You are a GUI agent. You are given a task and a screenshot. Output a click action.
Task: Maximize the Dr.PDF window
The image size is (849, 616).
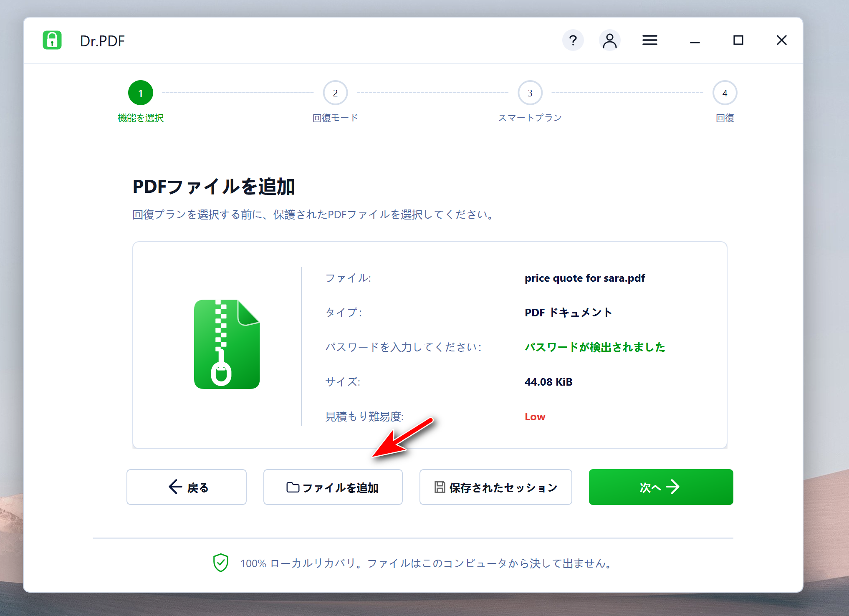738,40
